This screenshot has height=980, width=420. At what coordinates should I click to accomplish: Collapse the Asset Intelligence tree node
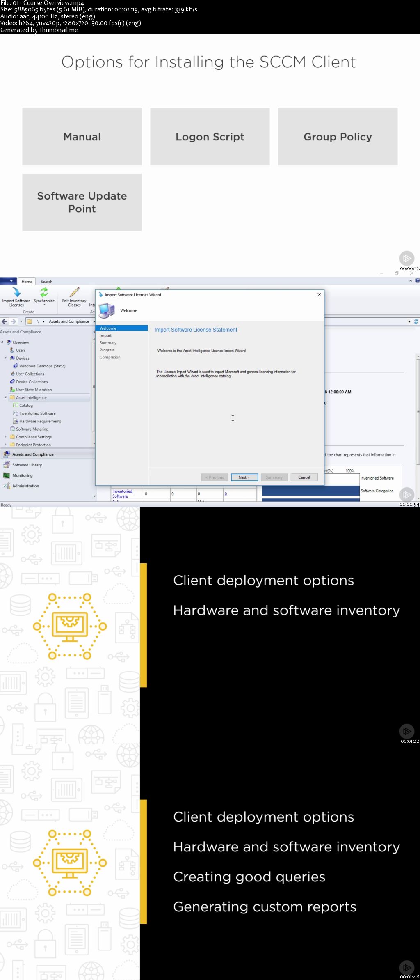[x=5, y=397]
